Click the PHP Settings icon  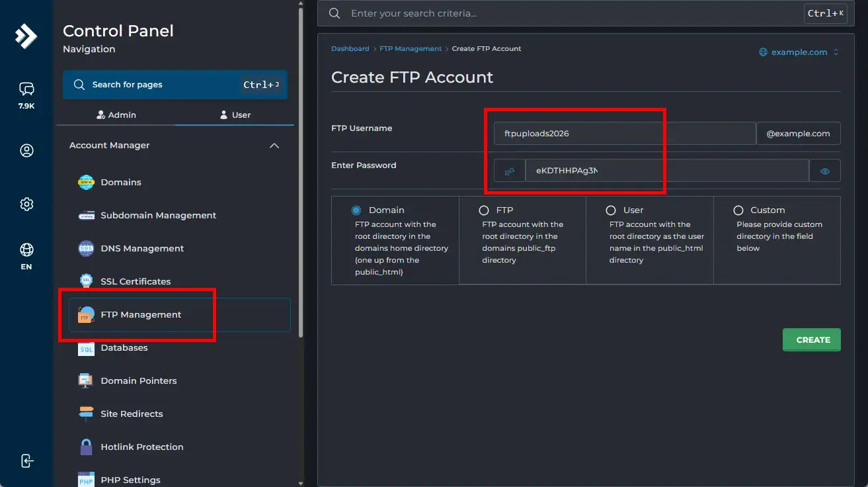point(86,479)
